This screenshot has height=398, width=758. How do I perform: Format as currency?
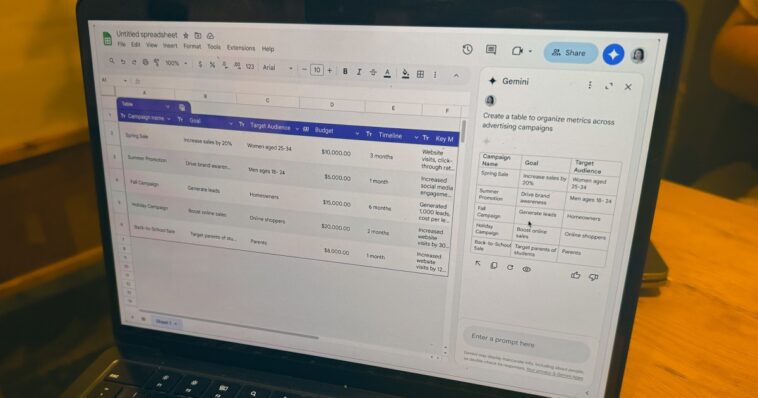pos(200,64)
